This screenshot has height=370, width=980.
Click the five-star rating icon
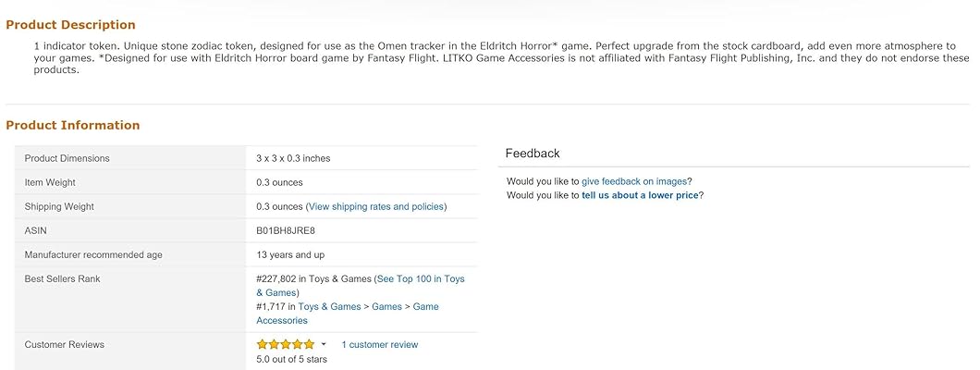[x=286, y=345]
